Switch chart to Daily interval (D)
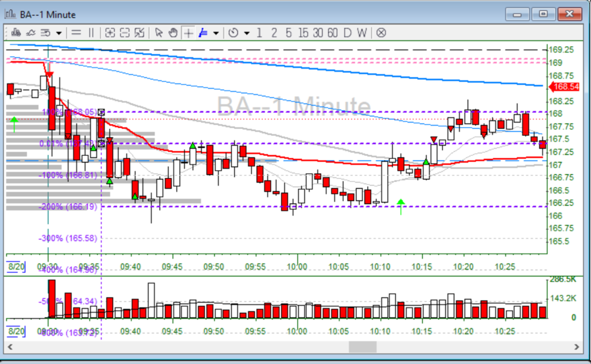Image resolution: width=591 pixels, height=364 pixels. [x=347, y=33]
